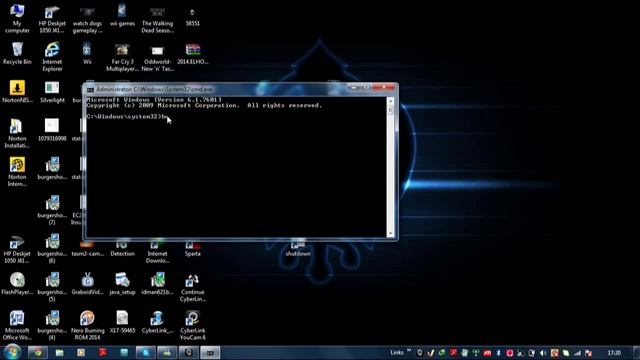Maximize the cmd.exe window
This screenshot has height=360, width=640.
(x=366, y=87)
